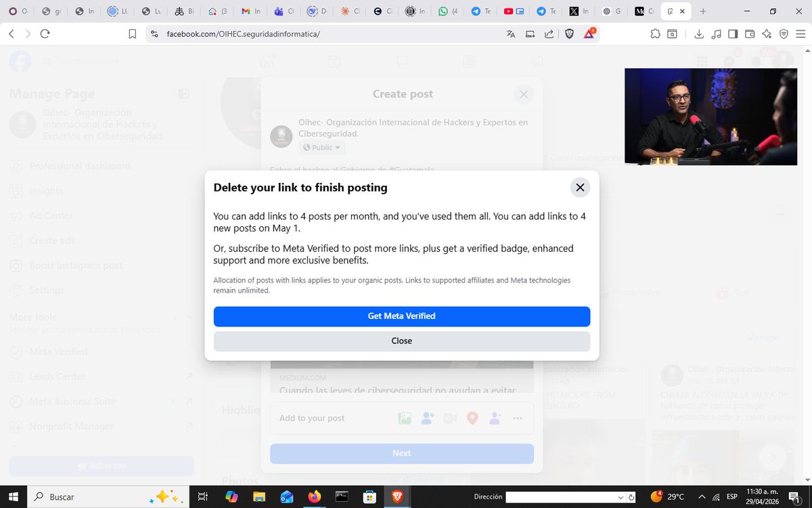Switch to the WhatsApp tab
The height and width of the screenshot is (508, 812).
[x=447, y=12]
